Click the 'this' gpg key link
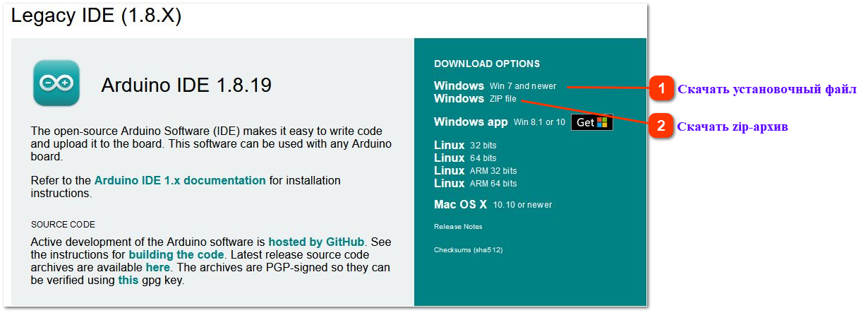868x313 pixels. point(128,280)
